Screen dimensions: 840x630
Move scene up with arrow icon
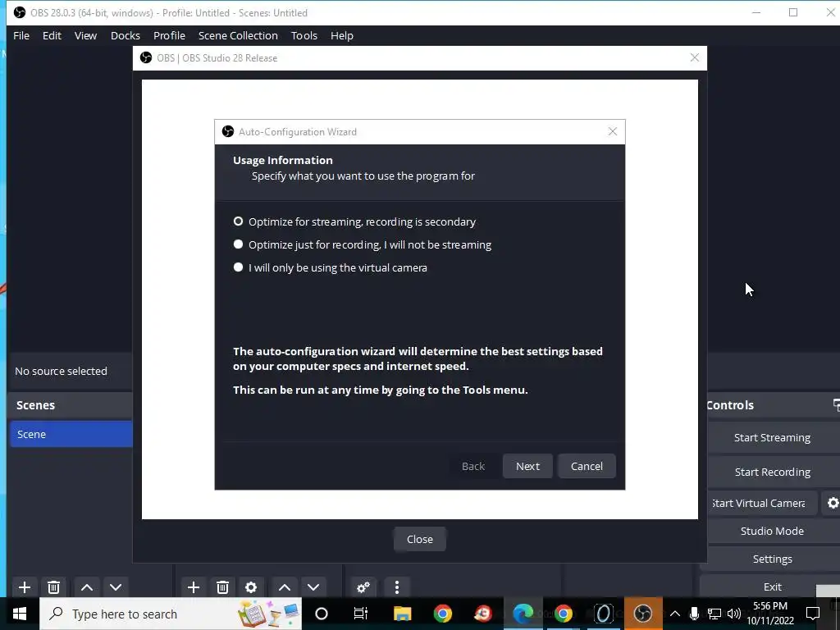(x=87, y=587)
